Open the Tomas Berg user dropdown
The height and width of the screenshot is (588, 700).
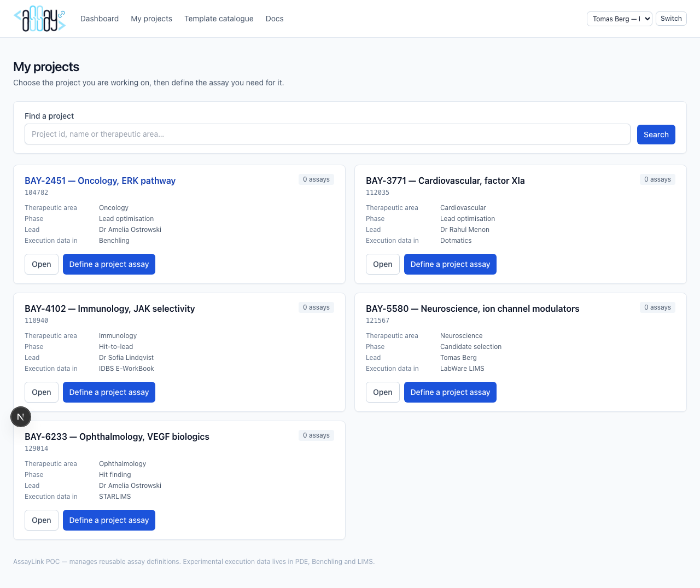tap(619, 19)
